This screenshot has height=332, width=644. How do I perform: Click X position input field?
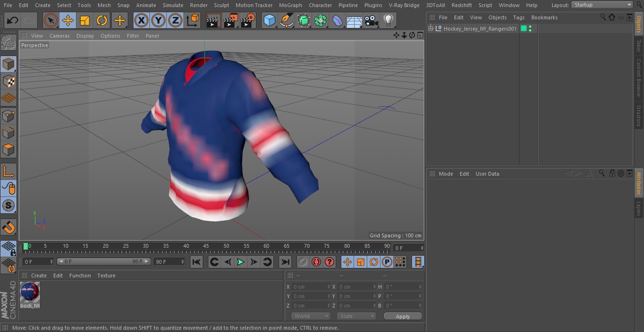(x=311, y=287)
